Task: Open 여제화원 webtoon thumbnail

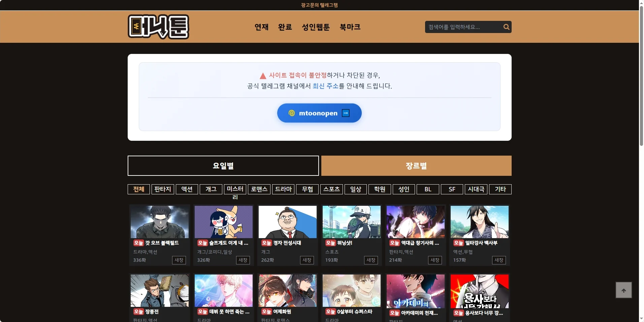Action: coord(288,291)
